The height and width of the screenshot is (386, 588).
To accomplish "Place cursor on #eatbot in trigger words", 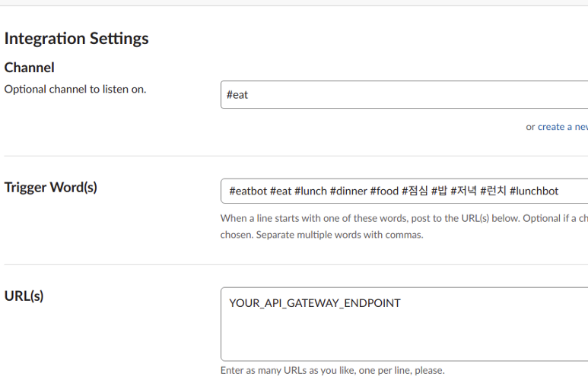I will click(x=247, y=191).
